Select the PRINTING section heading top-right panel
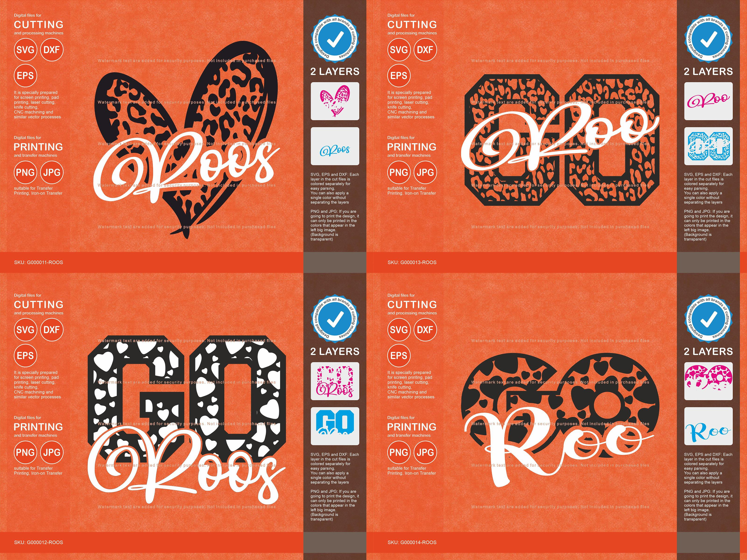Screen dimensions: 747x560 click(x=412, y=147)
